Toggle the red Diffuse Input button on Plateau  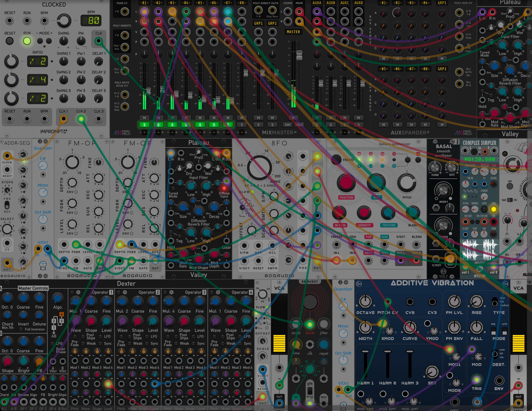pos(224,188)
